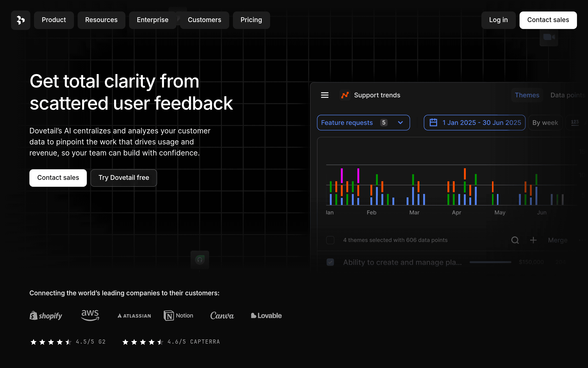Open the 1 Jan 2025 - 30 Jun 2025 date picker
This screenshot has width=588, height=368.
click(475, 123)
